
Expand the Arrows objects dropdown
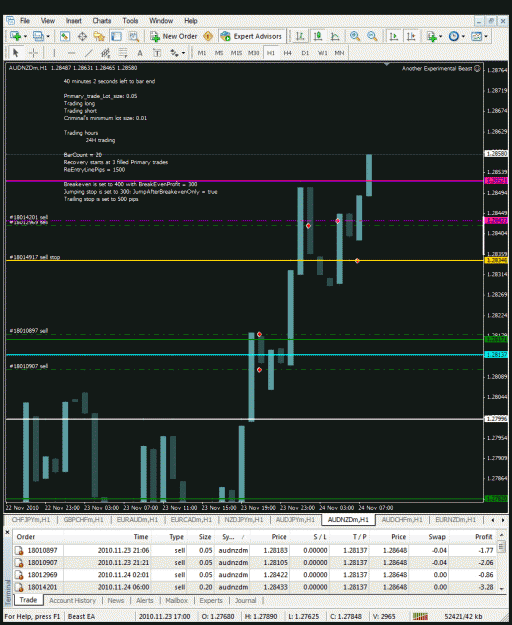pyautogui.click(x=183, y=53)
